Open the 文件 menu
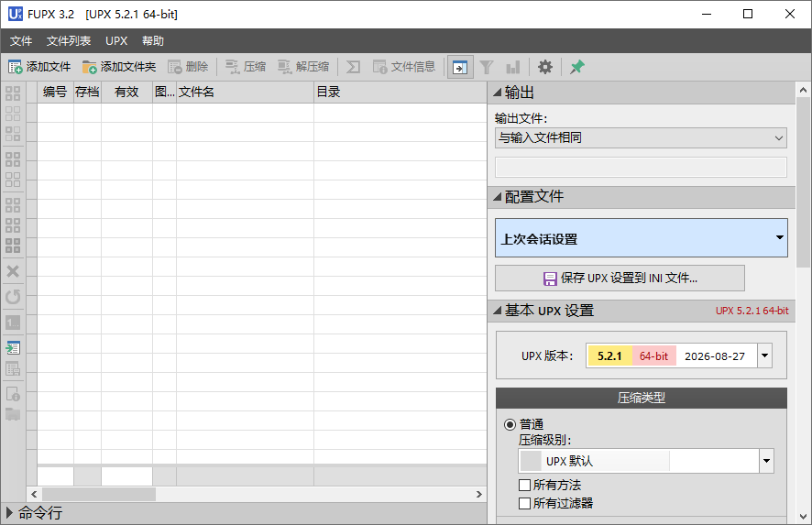 (x=21, y=41)
